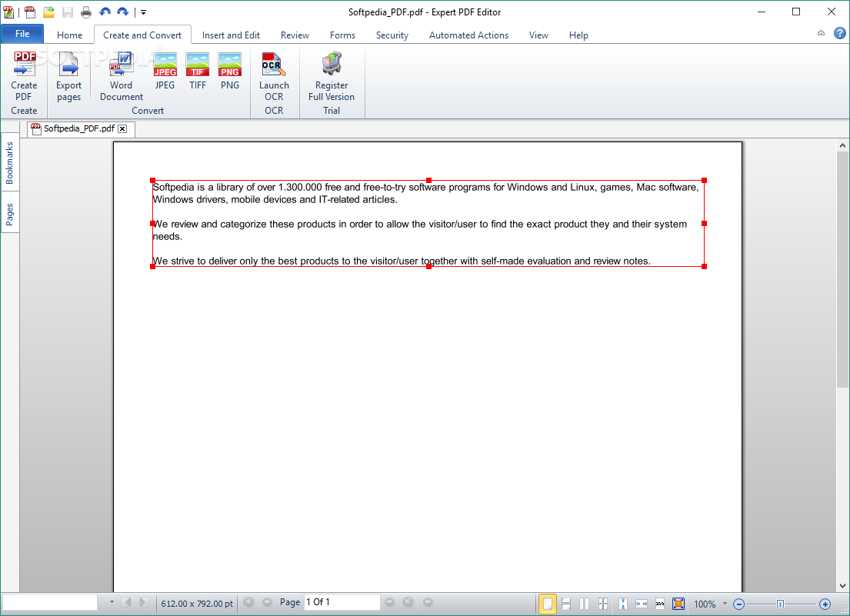Click the Expert PDF Editor app icon in title bar
850x616 pixels.
pos(8,12)
